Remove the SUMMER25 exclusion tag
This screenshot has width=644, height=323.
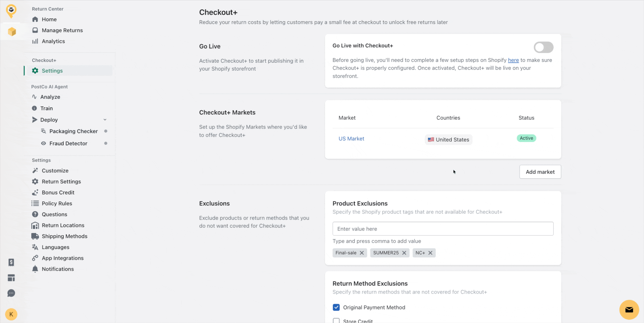click(404, 253)
